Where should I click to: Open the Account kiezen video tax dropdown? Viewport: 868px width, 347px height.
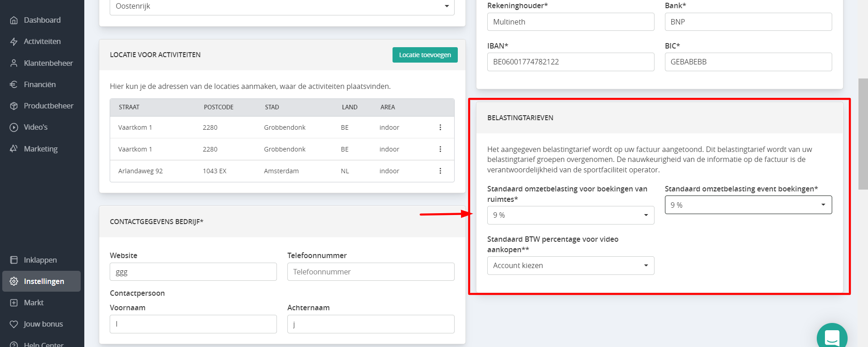571,265
